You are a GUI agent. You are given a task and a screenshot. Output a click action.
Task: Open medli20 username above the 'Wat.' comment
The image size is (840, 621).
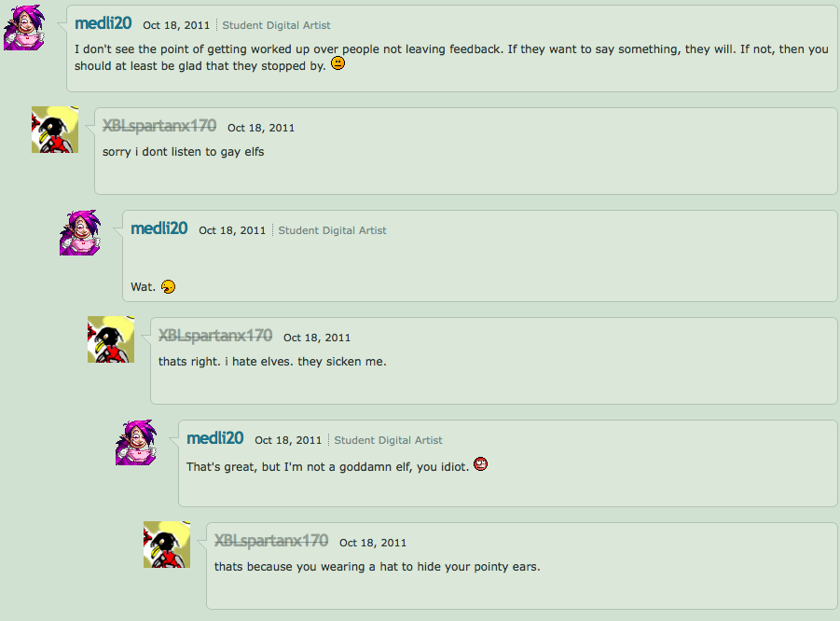pyautogui.click(x=159, y=228)
